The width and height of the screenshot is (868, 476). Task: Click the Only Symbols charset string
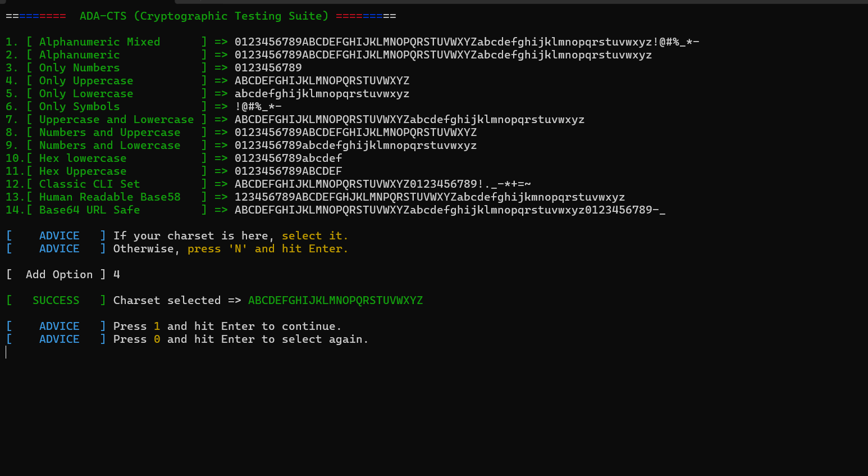pyautogui.click(x=258, y=107)
